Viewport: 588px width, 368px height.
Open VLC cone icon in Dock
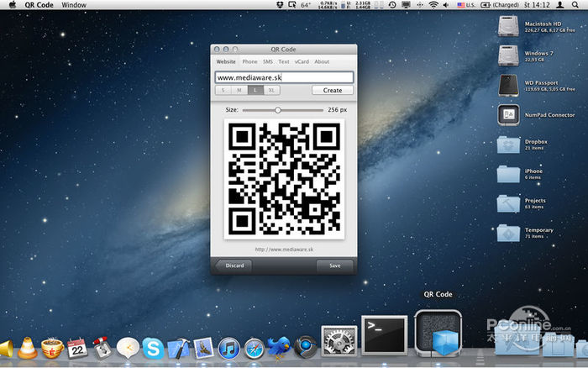click(x=28, y=347)
